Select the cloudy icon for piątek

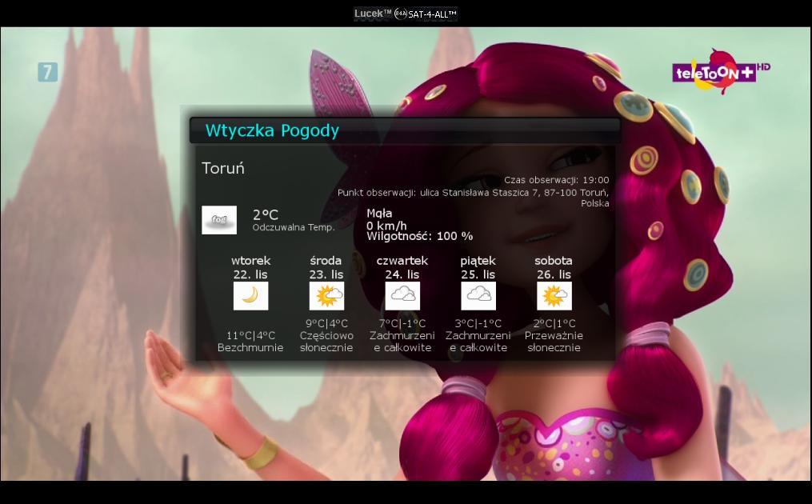point(478,296)
